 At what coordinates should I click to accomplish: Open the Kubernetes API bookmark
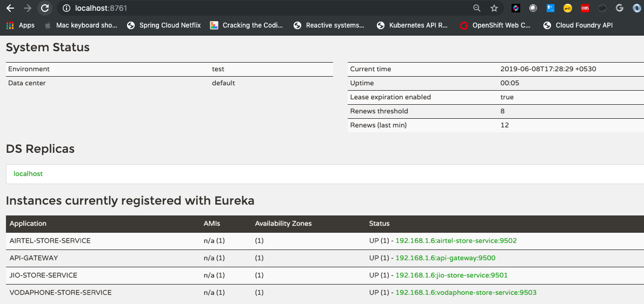(x=413, y=25)
